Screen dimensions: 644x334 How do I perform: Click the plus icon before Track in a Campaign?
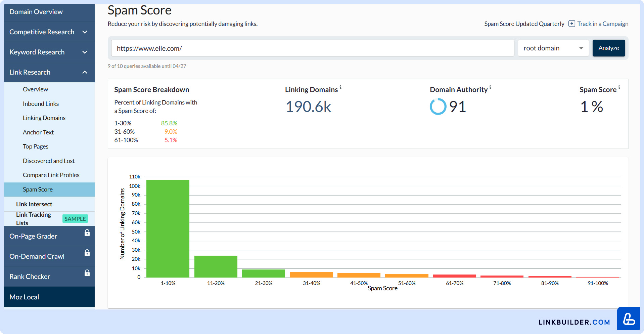pyautogui.click(x=571, y=24)
